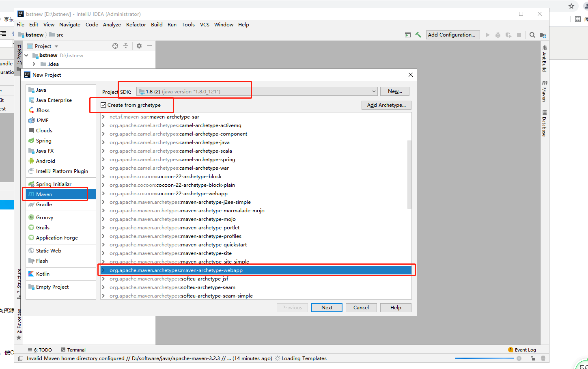Hide the Project panel with minus icon
This screenshot has width=588, height=369.
pyautogui.click(x=150, y=46)
